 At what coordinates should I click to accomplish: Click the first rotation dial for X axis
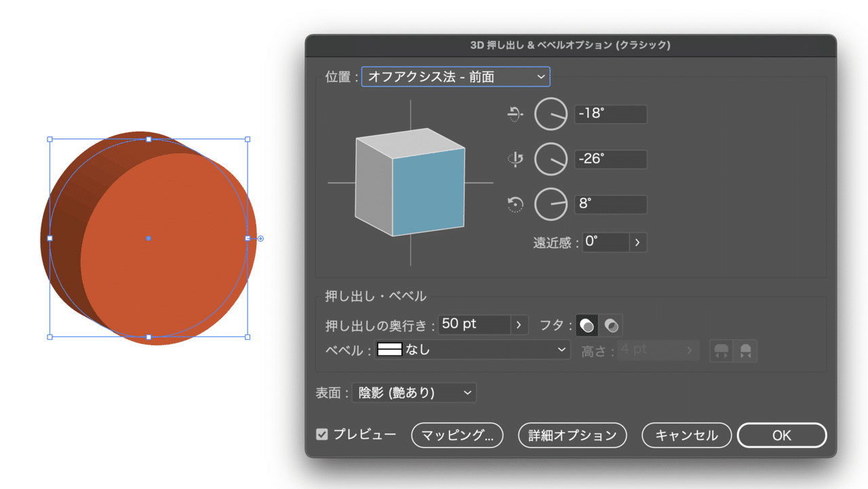tap(551, 114)
